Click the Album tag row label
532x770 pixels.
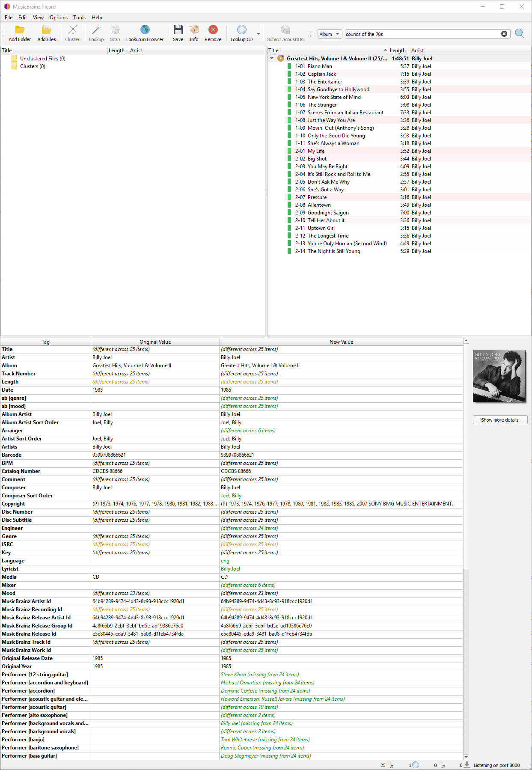click(x=9, y=366)
